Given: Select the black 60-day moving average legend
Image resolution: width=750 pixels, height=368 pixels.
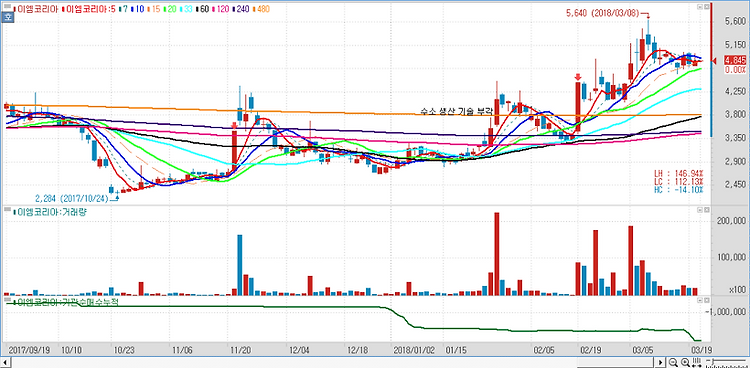Looking at the screenshot, I should (x=202, y=9).
